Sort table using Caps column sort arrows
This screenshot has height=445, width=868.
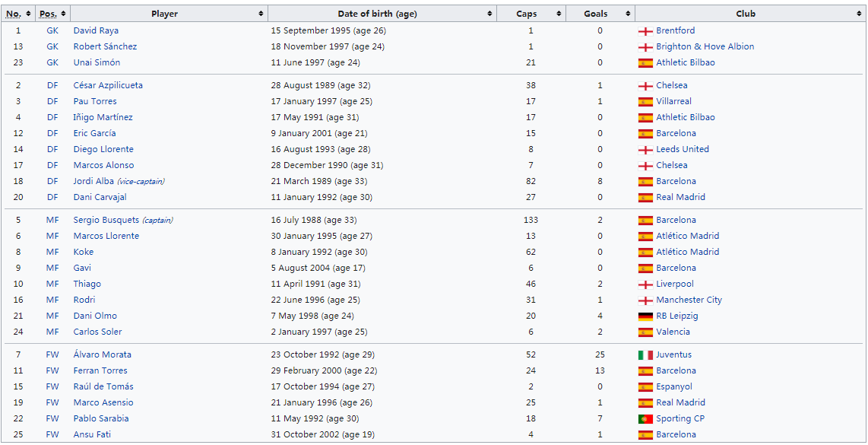point(559,14)
